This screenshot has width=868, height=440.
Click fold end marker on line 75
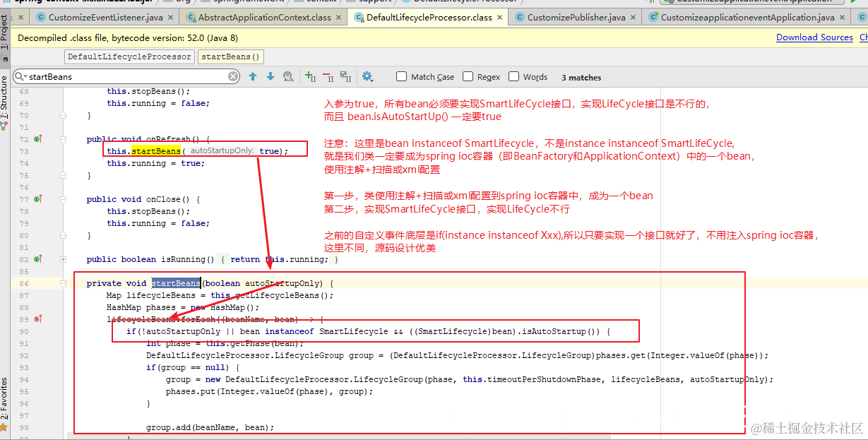click(64, 175)
